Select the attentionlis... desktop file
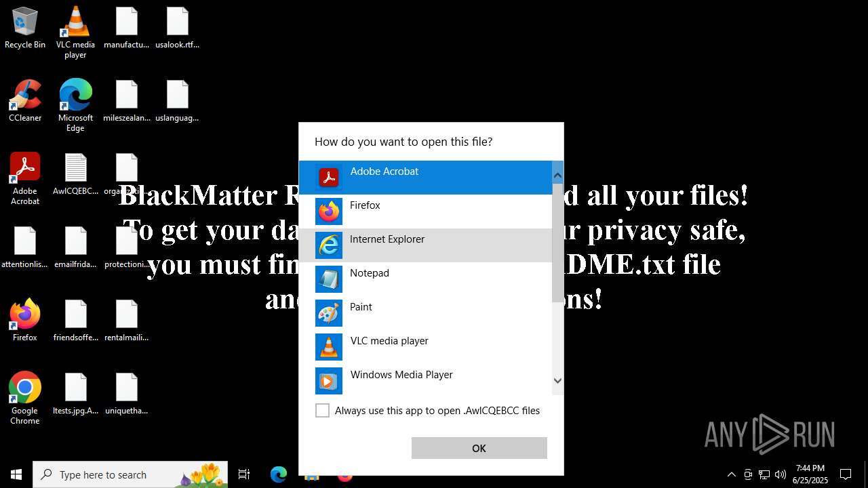The image size is (868, 488). 25,248
